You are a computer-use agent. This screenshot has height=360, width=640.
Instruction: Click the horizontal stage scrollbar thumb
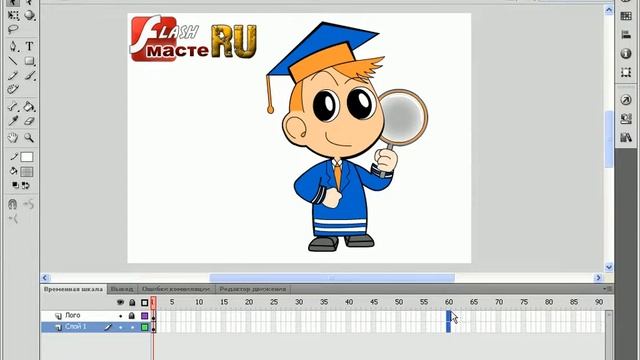click(x=332, y=278)
